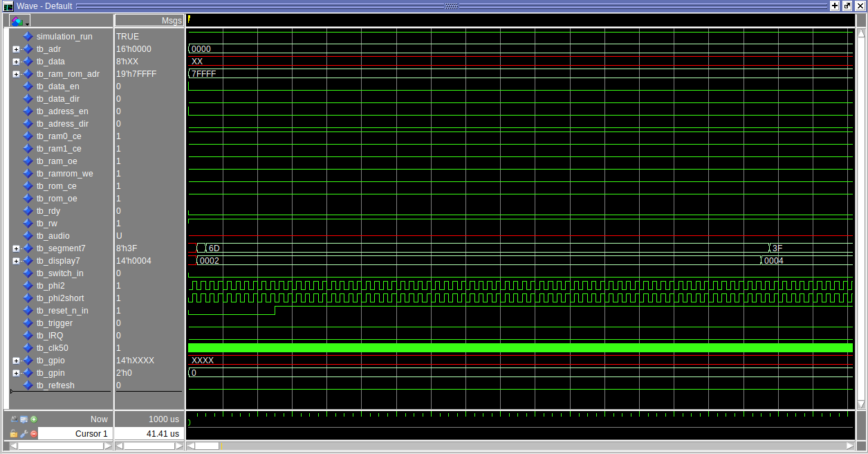
Task: Open grid and timeline settings icon
Action: pyautogui.click(x=24, y=419)
